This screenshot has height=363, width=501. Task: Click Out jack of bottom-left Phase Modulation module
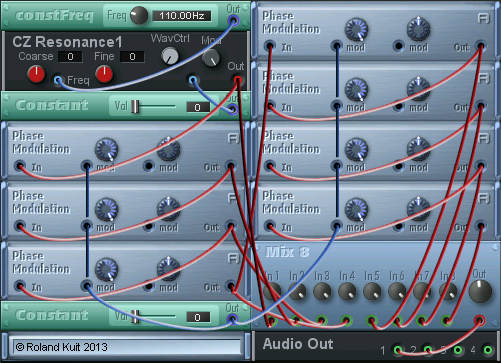click(x=230, y=286)
